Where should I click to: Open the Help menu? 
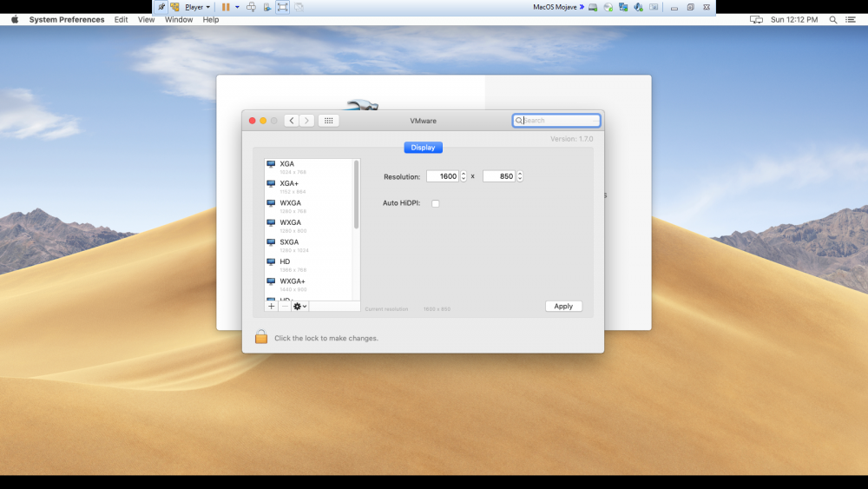[x=210, y=19]
